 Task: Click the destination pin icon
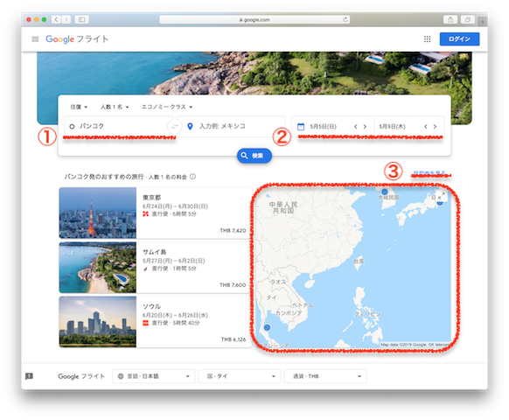191,126
